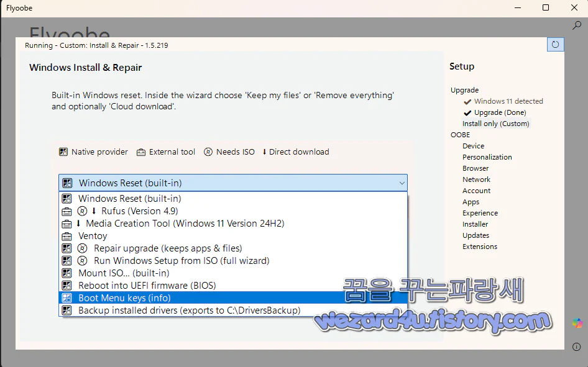Click the briefcase icon on the Media Creation Tool row
The image size is (588, 367).
[67, 224]
